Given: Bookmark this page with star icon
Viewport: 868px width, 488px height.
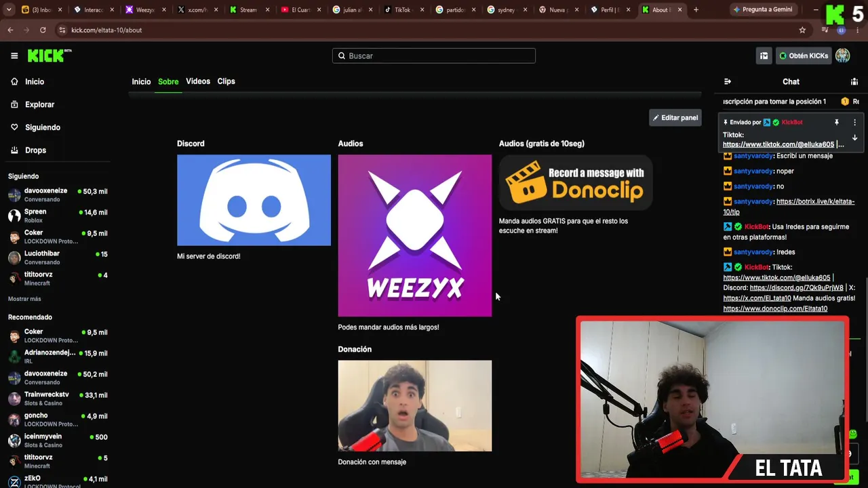Looking at the screenshot, I should tap(802, 30).
